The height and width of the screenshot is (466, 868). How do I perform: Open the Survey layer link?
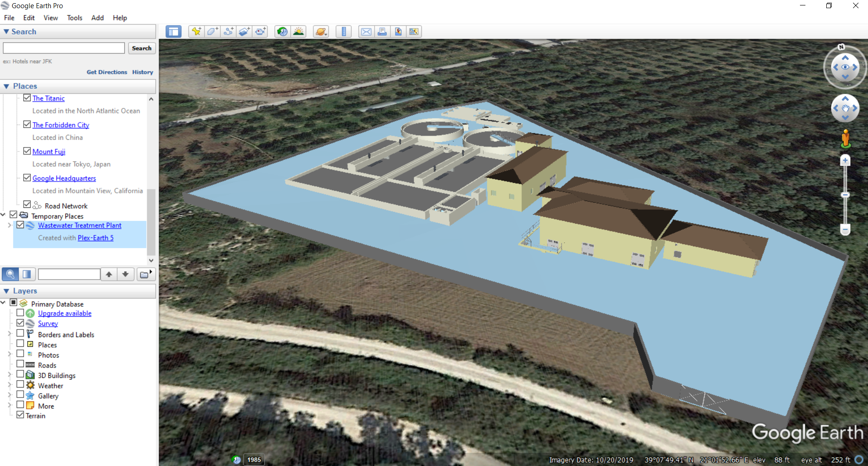click(48, 324)
